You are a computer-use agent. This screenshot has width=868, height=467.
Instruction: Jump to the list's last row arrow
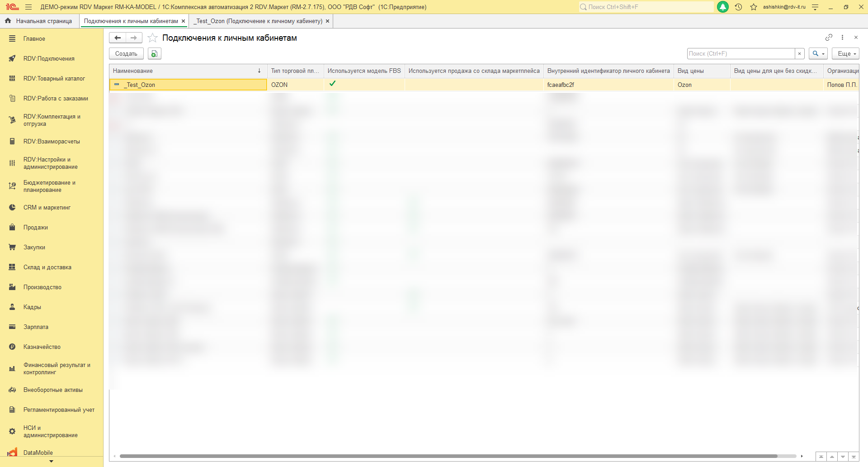[854, 457]
